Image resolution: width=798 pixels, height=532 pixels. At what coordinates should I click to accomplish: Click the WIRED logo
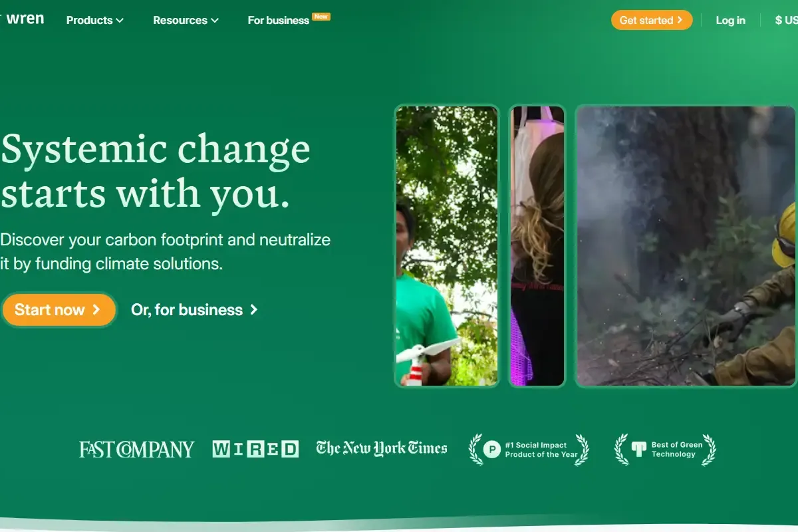pyautogui.click(x=255, y=449)
